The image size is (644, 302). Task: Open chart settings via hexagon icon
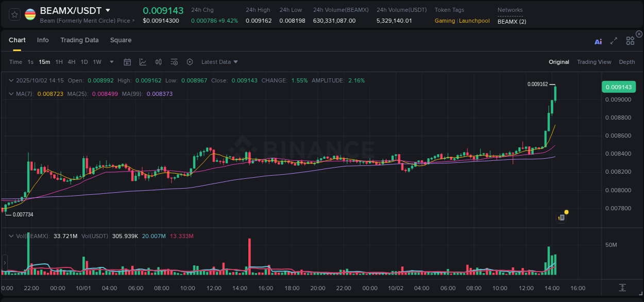pyautogui.click(x=190, y=61)
